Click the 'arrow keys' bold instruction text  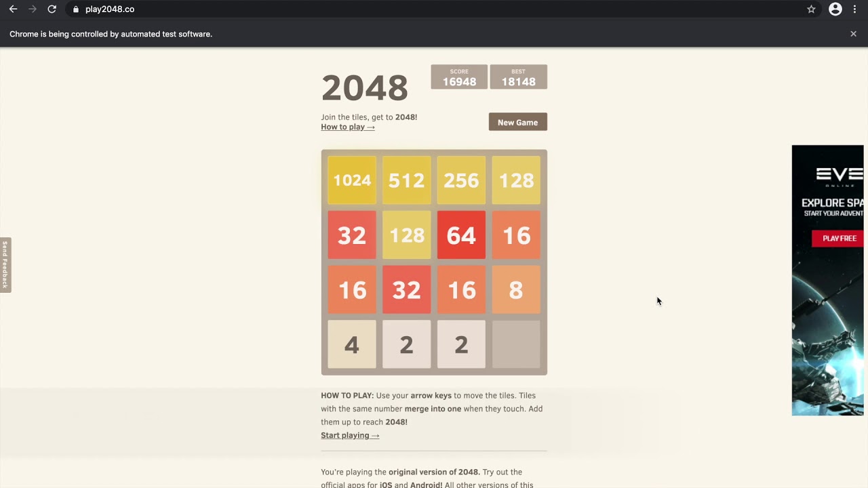click(431, 396)
